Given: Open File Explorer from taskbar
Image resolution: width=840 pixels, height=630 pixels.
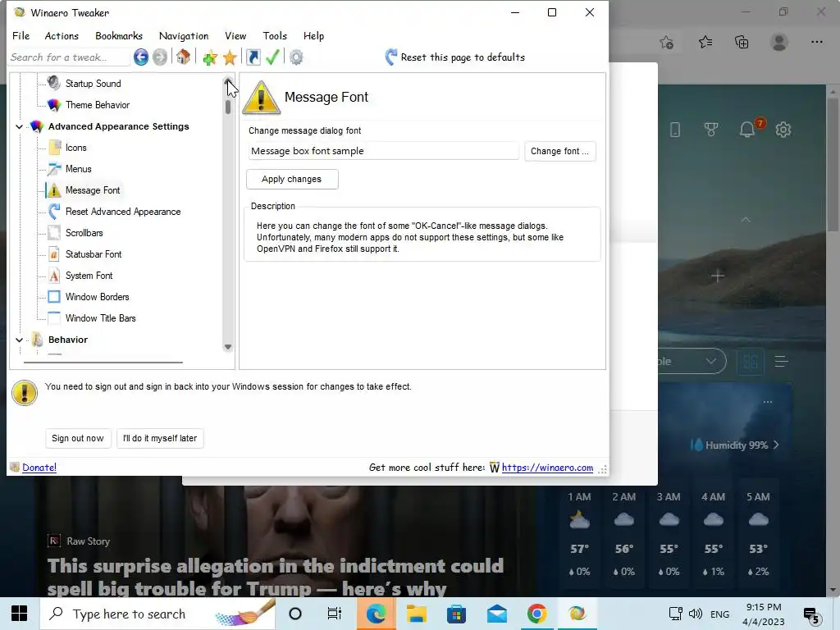Looking at the screenshot, I should point(416,614).
